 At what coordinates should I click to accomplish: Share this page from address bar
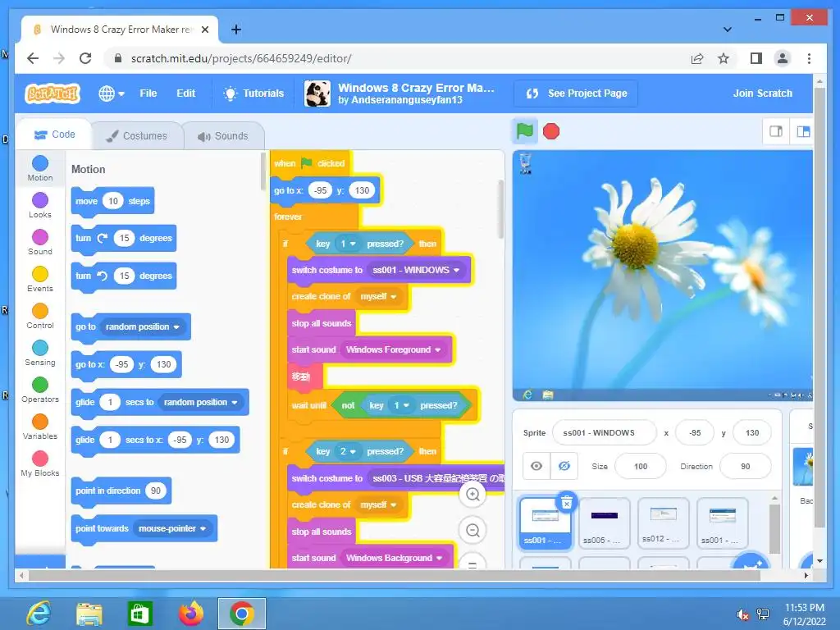click(x=697, y=58)
